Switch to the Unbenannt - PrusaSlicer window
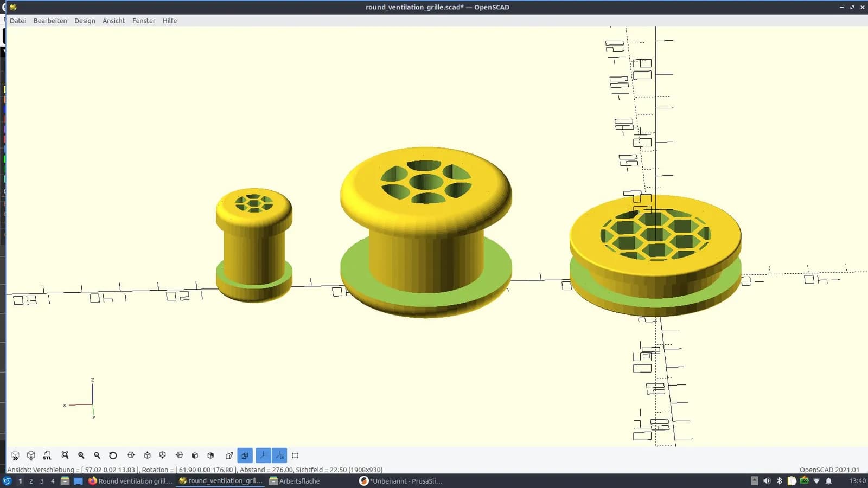This screenshot has width=868, height=488. (x=401, y=481)
